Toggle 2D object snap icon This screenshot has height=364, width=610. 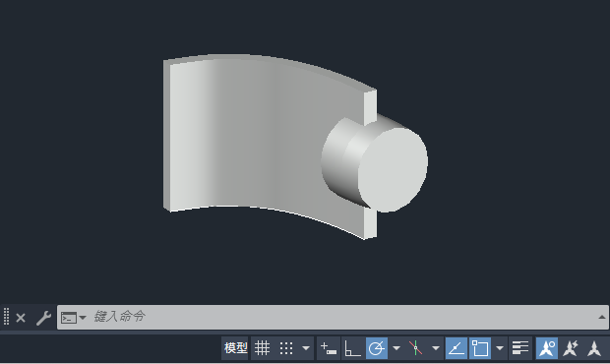(x=480, y=348)
